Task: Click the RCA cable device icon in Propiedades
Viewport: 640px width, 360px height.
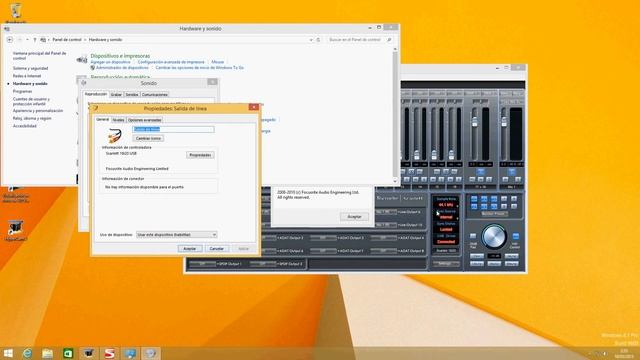Action: (x=115, y=135)
